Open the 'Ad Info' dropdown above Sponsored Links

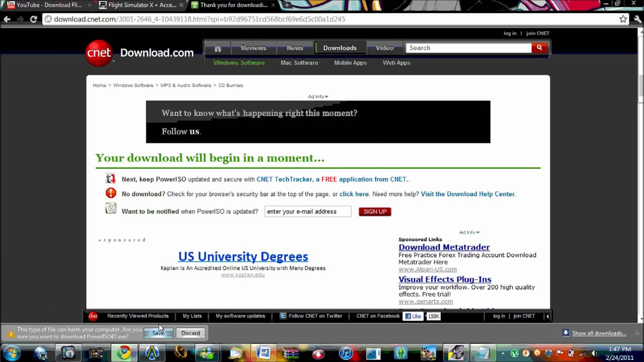pos(469,232)
